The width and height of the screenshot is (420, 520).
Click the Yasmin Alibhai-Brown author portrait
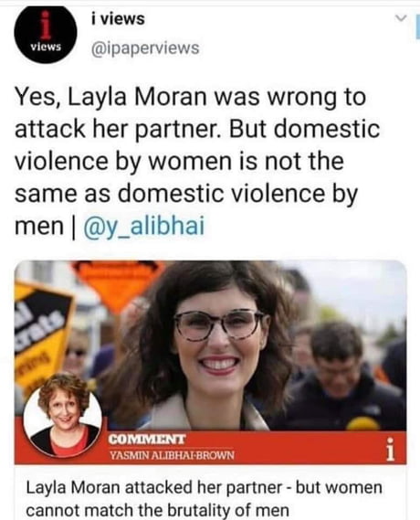[63, 415]
